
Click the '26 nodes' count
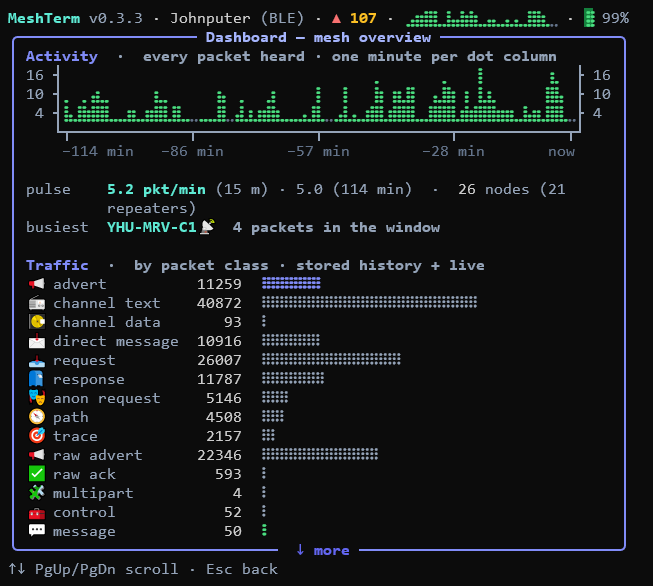pyautogui.click(x=494, y=190)
